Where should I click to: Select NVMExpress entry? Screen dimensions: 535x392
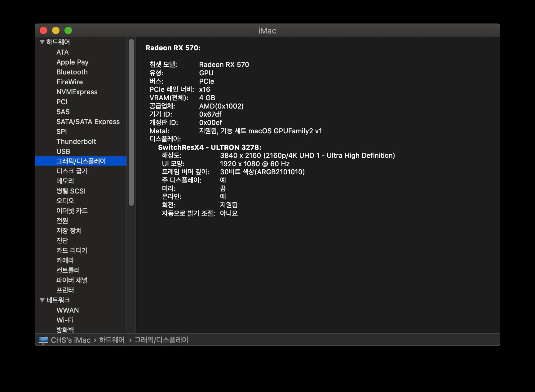coord(77,92)
